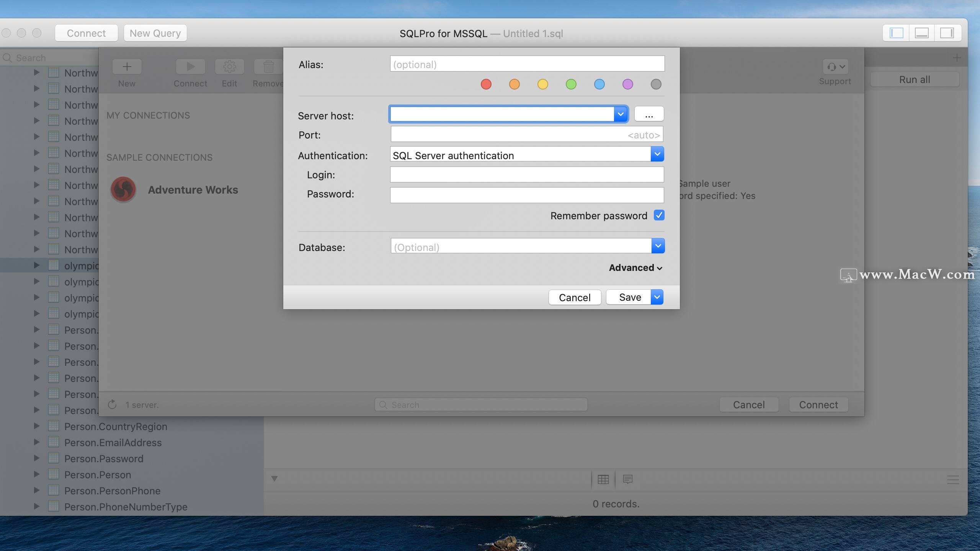Open the Database dropdown arrow

[x=658, y=246]
